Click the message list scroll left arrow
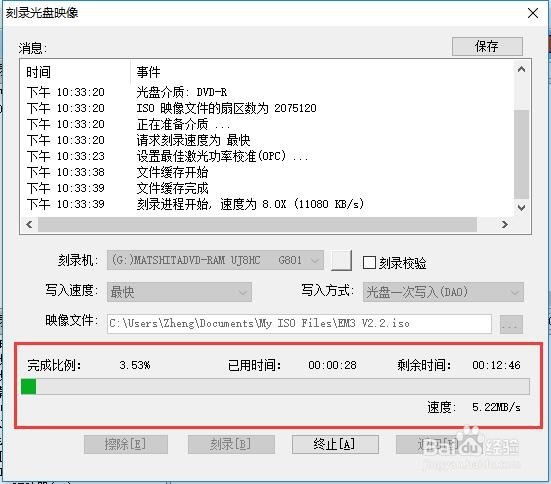Screen dimensions: 551x484 click(x=30, y=224)
